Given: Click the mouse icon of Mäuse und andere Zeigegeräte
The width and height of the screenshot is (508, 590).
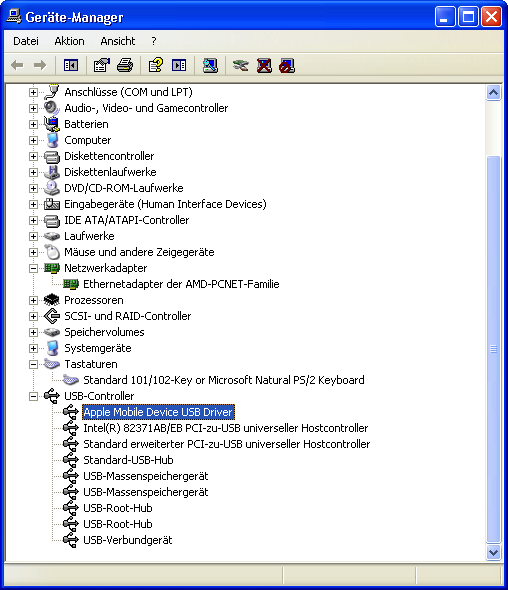Looking at the screenshot, I should [x=52, y=252].
